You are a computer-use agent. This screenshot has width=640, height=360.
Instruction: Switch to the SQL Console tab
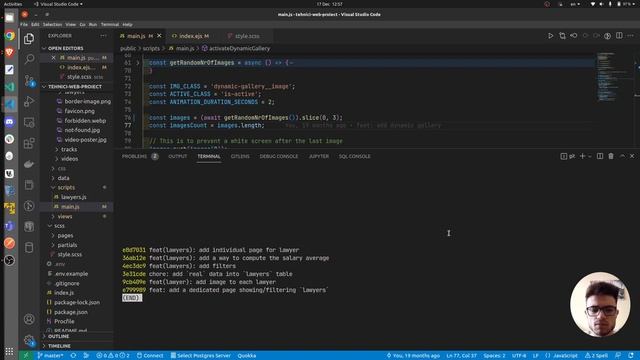354,156
